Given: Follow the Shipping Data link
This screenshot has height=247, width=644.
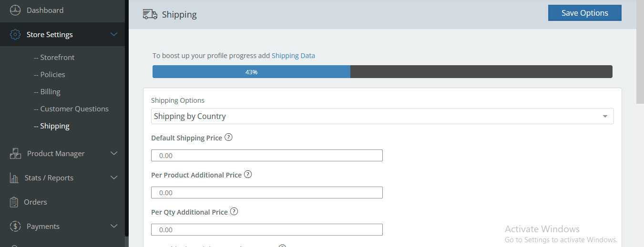Looking at the screenshot, I should [293, 56].
